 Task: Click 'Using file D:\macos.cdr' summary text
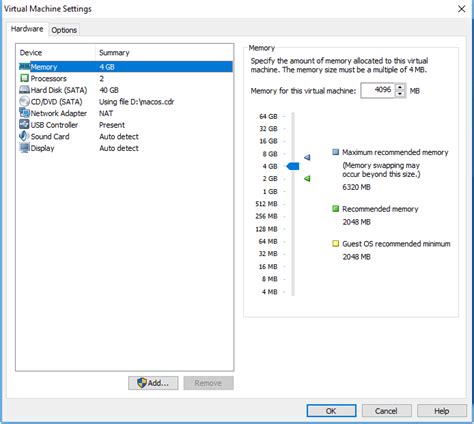coord(137,102)
